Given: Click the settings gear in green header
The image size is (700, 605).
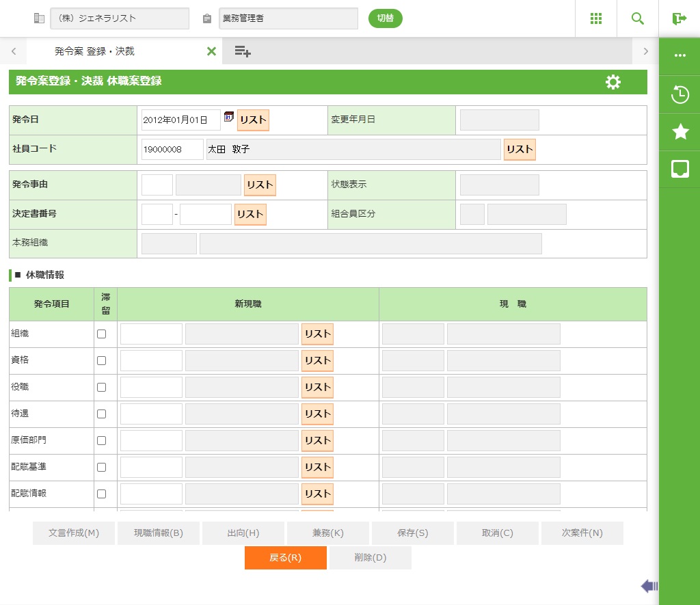Looking at the screenshot, I should (x=613, y=82).
